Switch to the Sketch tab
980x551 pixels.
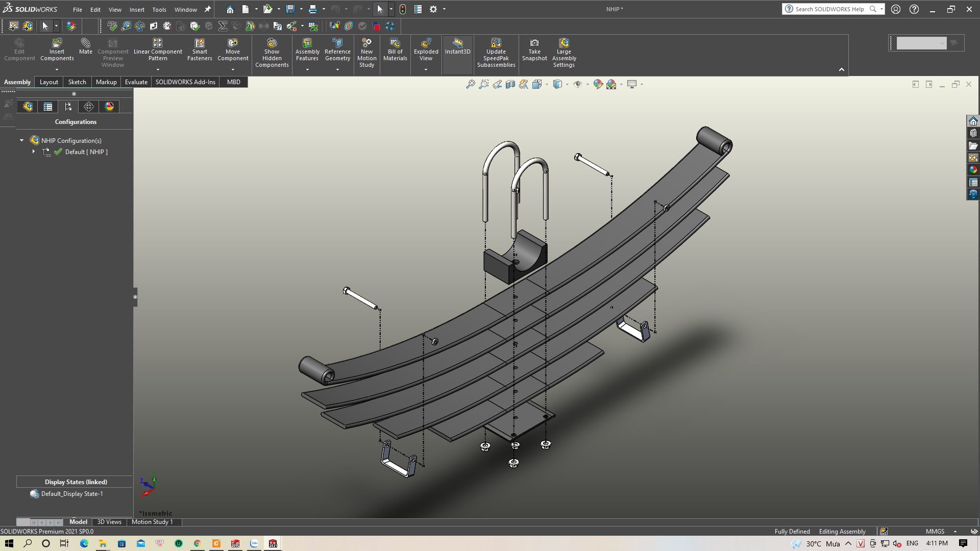point(77,82)
